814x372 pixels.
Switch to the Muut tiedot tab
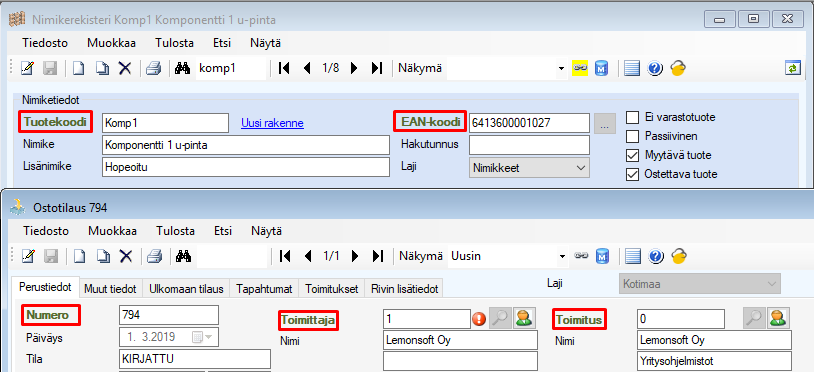pos(110,289)
